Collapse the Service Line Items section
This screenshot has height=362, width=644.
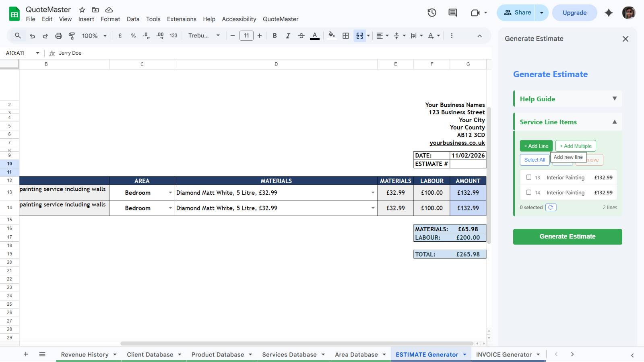tap(615, 121)
